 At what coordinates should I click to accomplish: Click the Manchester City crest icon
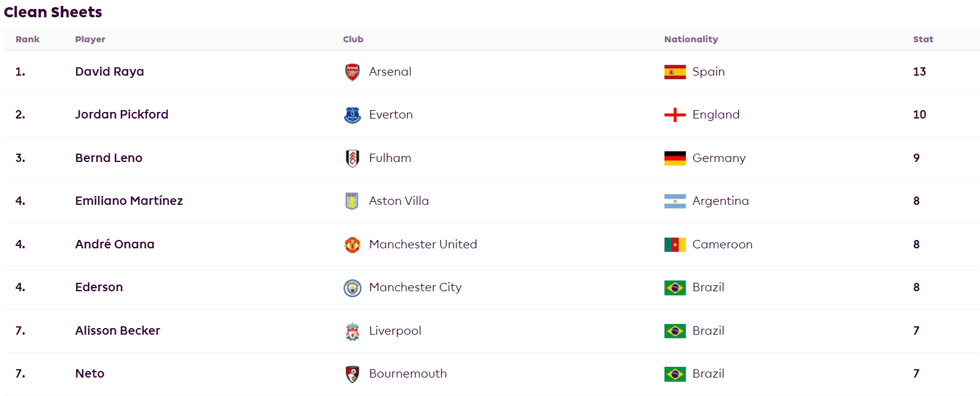click(x=352, y=288)
